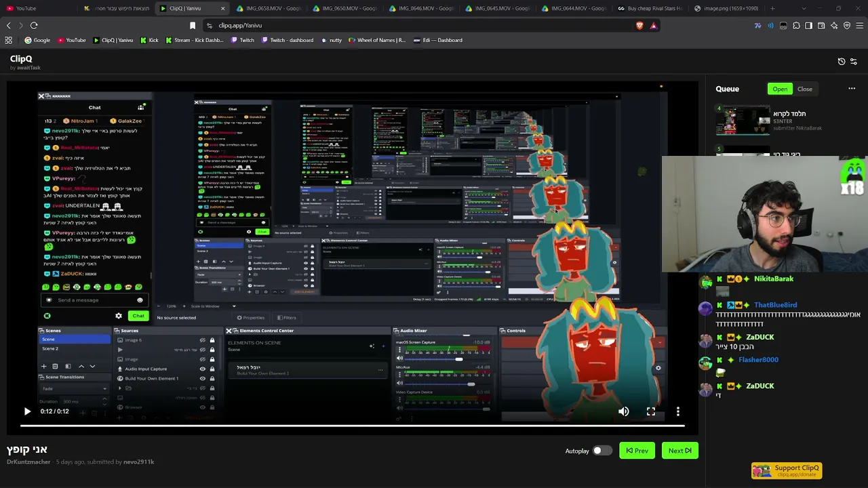Open the ClipQ history icon in the header
This screenshot has height=488, width=868.
[x=842, y=61]
